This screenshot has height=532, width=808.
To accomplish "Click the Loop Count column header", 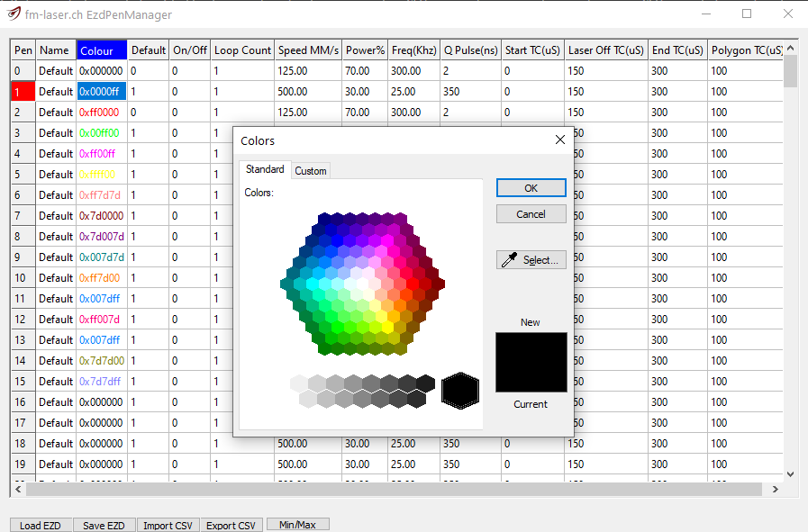I will (242, 50).
